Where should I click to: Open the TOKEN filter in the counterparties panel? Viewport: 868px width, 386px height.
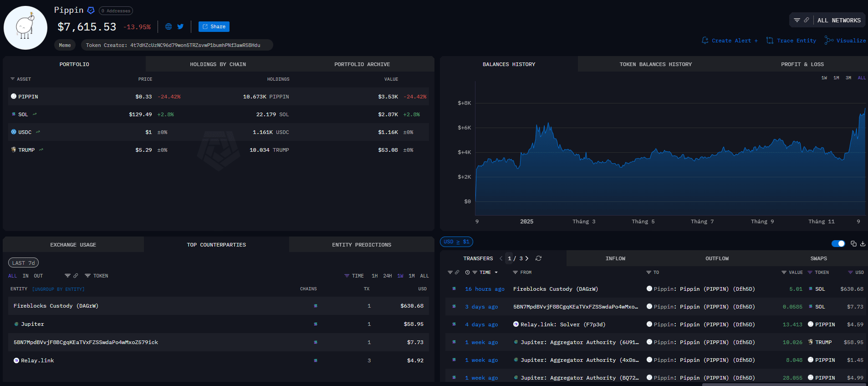pos(97,276)
